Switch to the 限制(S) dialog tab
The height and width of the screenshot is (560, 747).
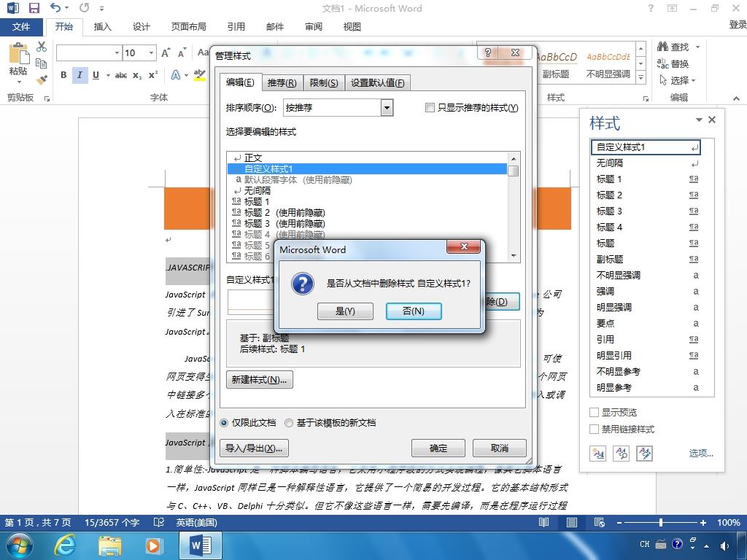pyautogui.click(x=323, y=83)
